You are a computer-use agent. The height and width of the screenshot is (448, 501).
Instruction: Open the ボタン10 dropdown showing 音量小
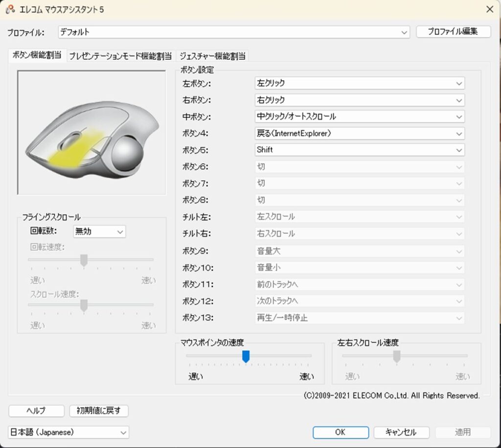pos(360,268)
